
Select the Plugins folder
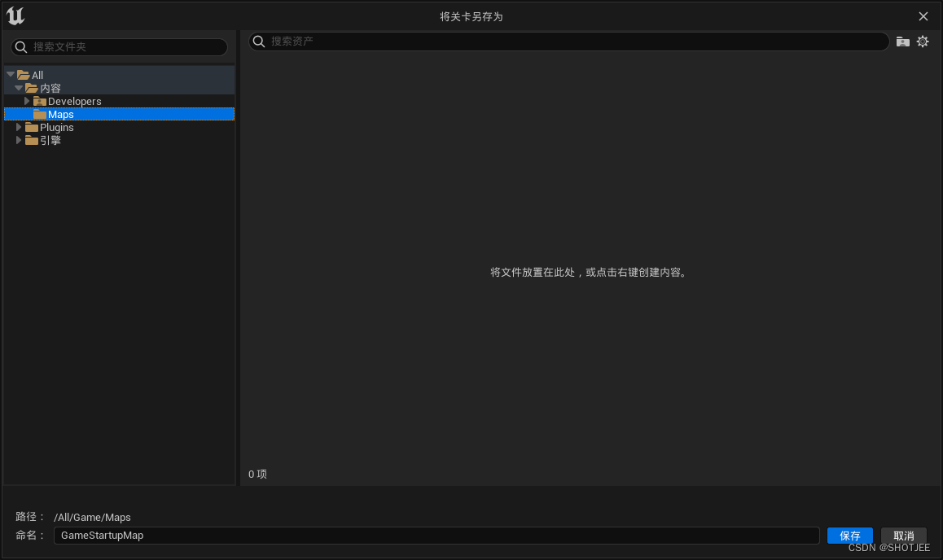[x=57, y=127]
